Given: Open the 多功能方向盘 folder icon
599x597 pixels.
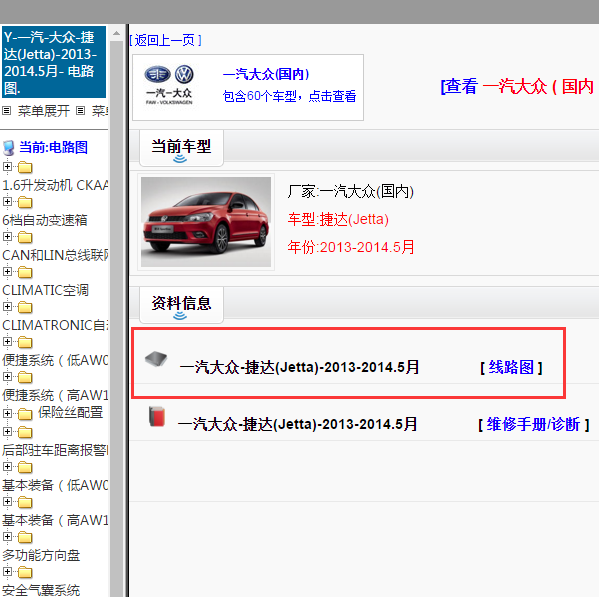Looking at the screenshot, I should [25, 538].
